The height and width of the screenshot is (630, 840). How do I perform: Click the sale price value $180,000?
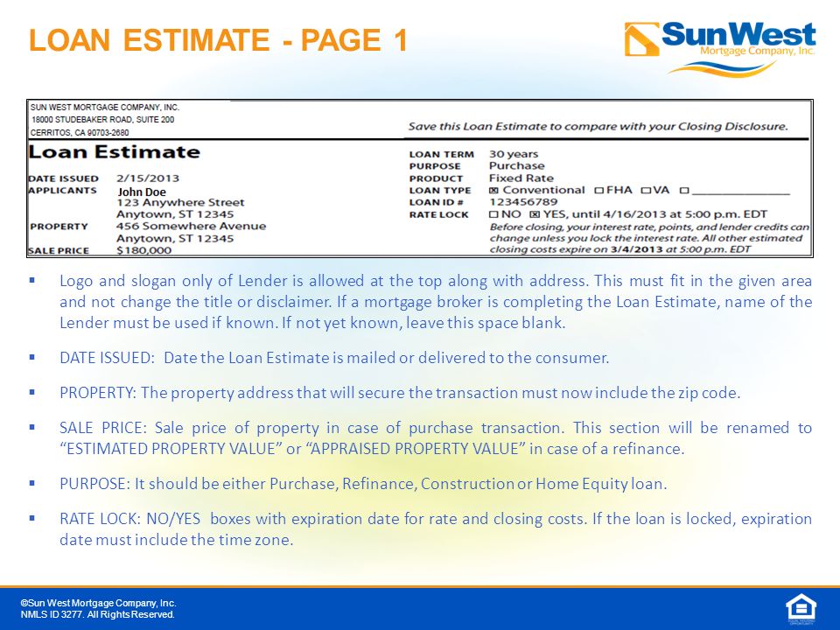[x=144, y=250]
